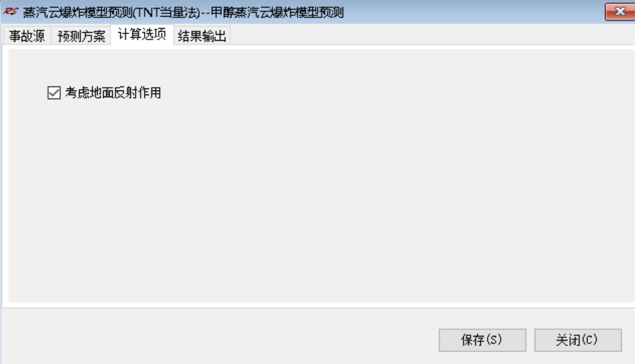
Task: Open forecast scheme tab 预测方案
Action: pyautogui.click(x=81, y=36)
